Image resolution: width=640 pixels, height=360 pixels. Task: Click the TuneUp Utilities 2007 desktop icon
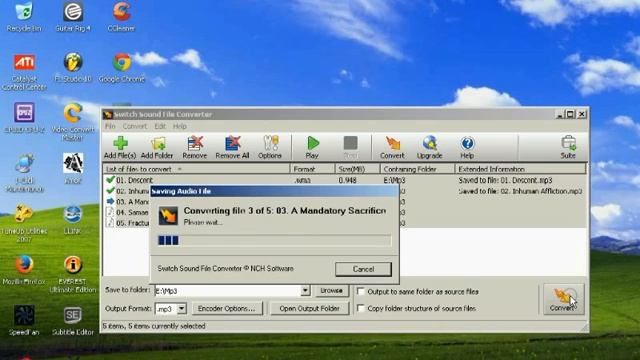pos(24,223)
